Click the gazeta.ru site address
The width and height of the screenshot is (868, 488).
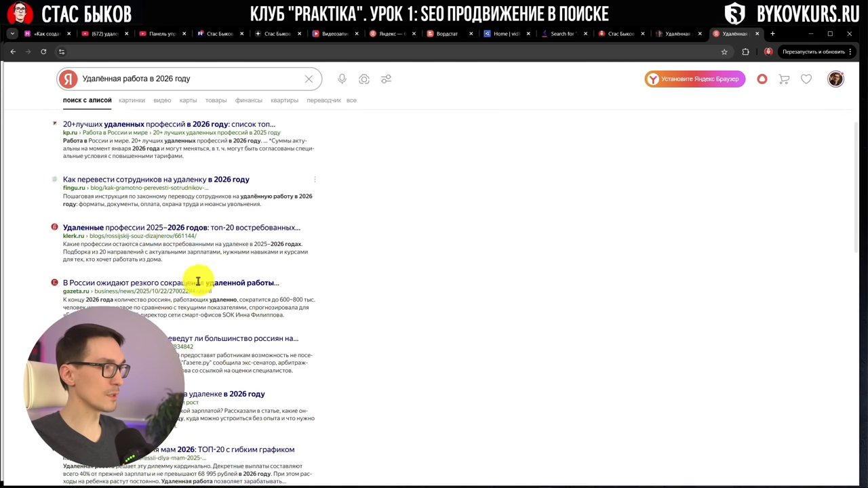click(76, 291)
